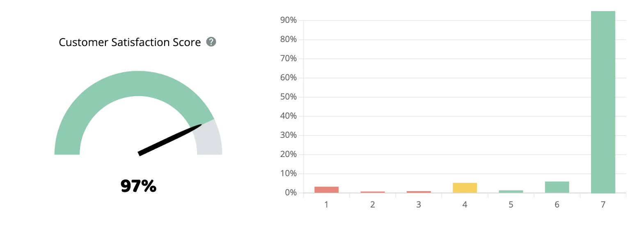644x228 pixels.
Task: Click the x-axis label 7
Action: [x=603, y=205]
